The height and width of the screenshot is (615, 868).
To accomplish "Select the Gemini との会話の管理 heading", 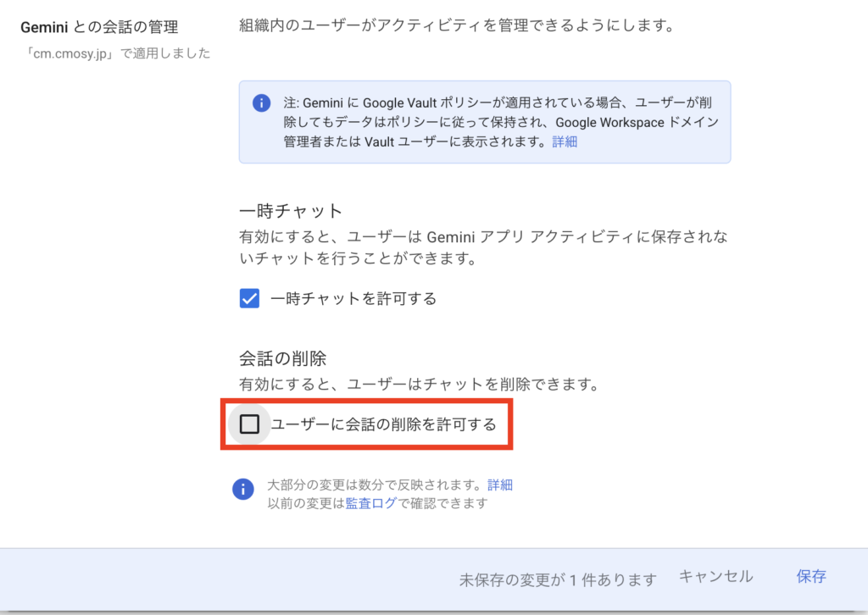I will [x=100, y=27].
